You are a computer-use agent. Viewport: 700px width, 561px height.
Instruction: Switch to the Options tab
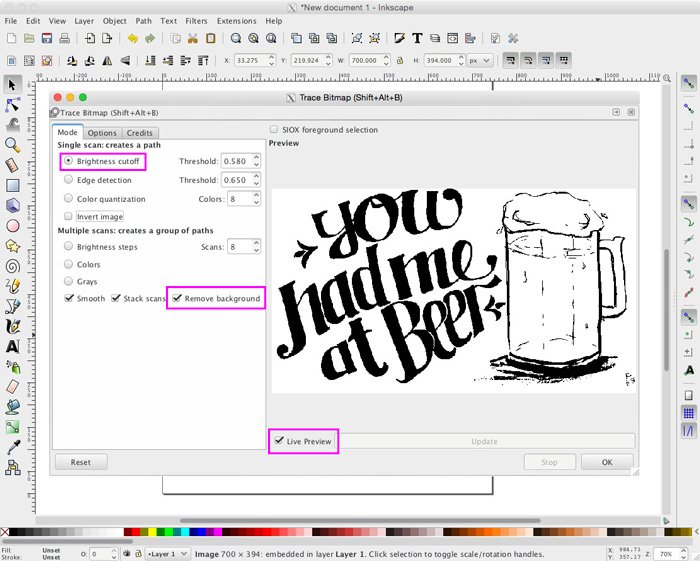(102, 133)
